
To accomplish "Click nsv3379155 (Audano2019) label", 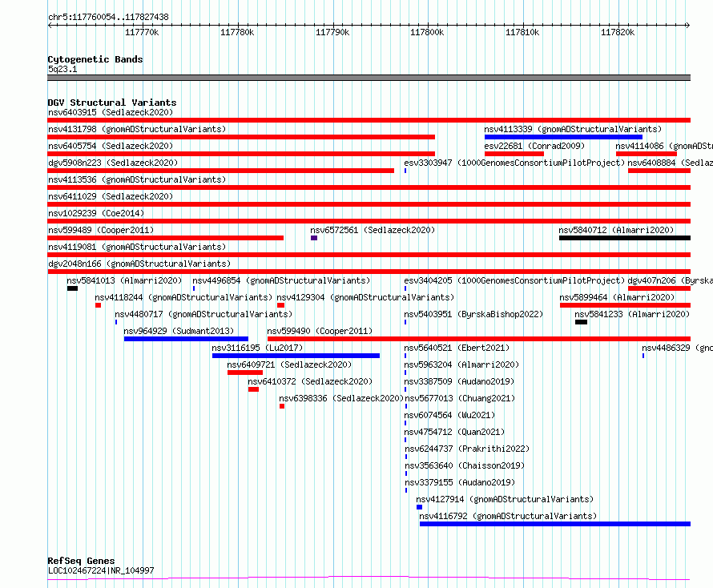I will tap(459, 482).
